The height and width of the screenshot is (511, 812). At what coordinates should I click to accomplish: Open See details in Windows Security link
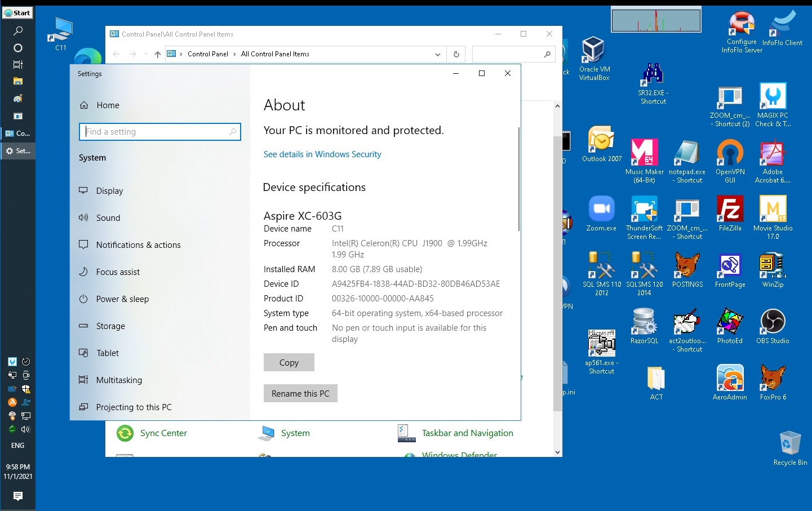[322, 154]
